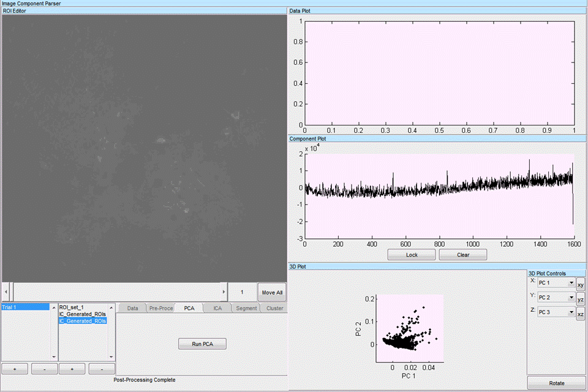The image size is (588, 392).
Task: Add a new ROI set with plus button
Action: coord(72,369)
